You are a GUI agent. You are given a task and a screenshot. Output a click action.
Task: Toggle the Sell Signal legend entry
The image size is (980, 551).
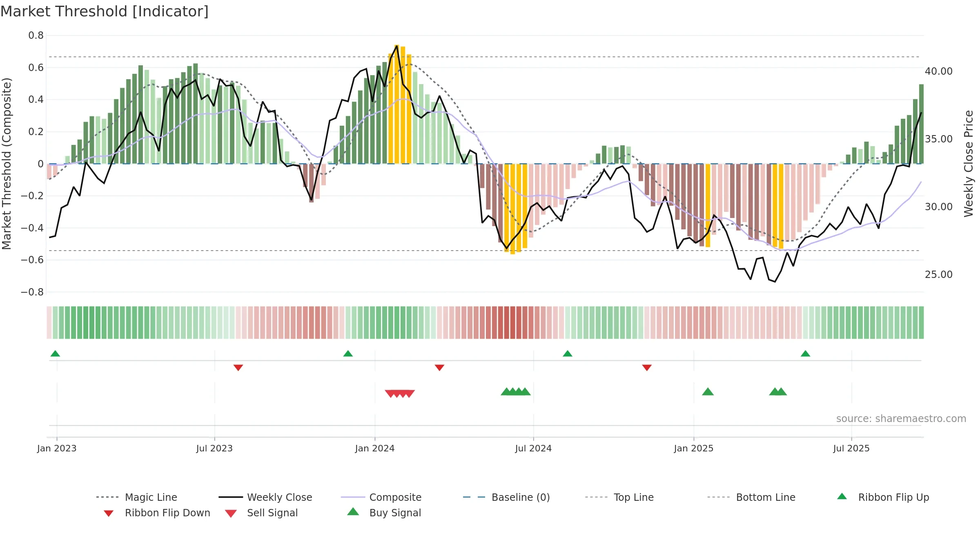pos(261,513)
